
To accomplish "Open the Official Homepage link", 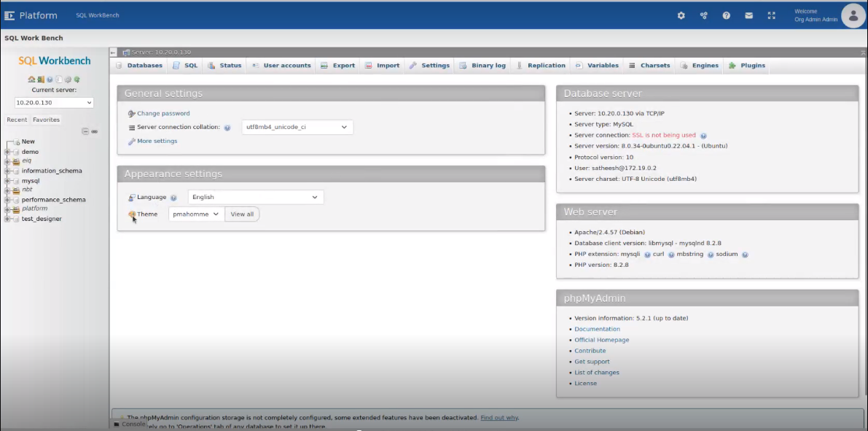I will (x=602, y=340).
